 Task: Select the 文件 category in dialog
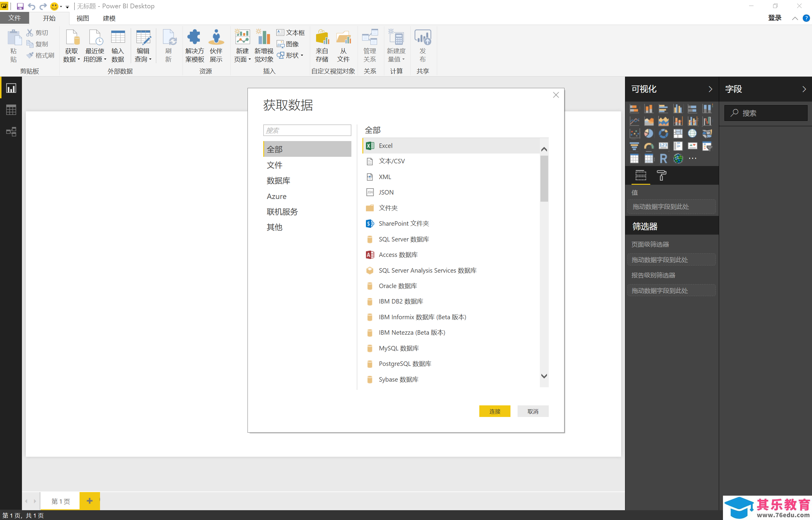pos(307,165)
